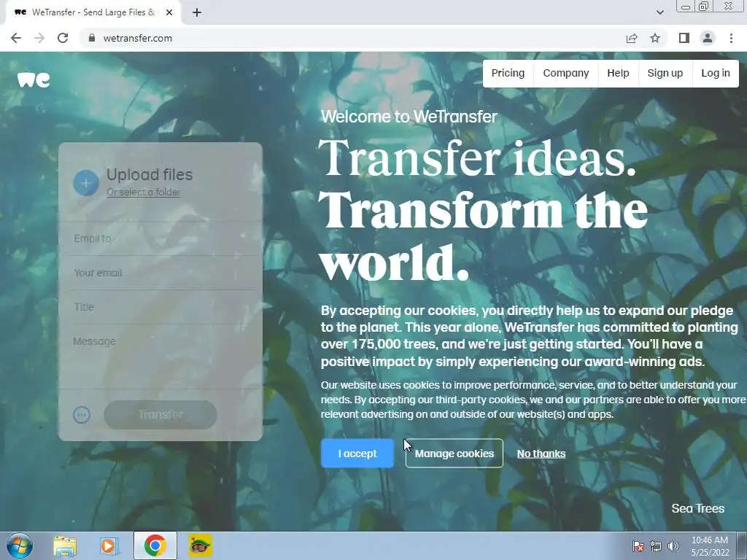
Task: Click the padlock site info icon
Action: [92, 38]
